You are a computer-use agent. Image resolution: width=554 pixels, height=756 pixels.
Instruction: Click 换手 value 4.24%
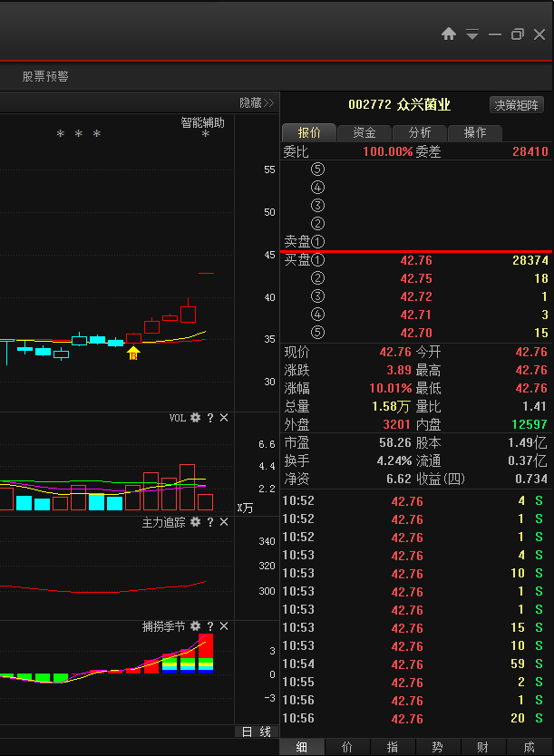pyautogui.click(x=394, y=460)
